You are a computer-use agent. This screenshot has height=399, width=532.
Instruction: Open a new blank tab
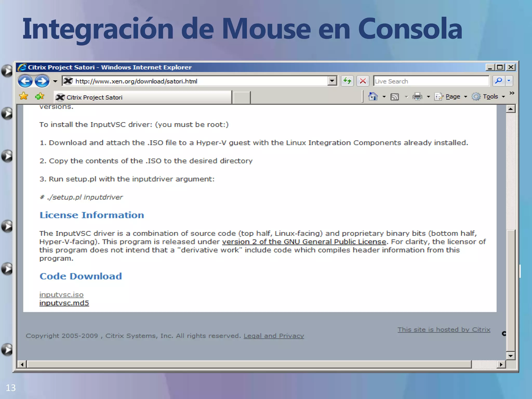click(x=242, y=97)
